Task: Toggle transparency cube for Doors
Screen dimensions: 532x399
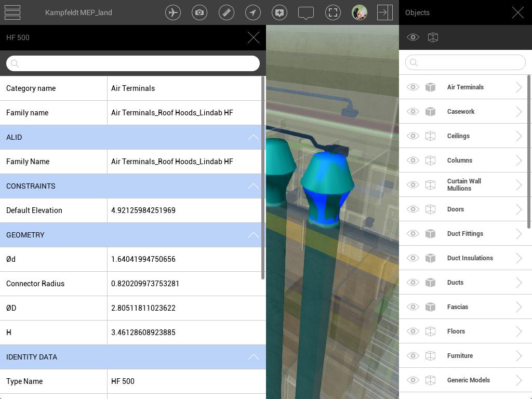Action: [x=430, y=209]
